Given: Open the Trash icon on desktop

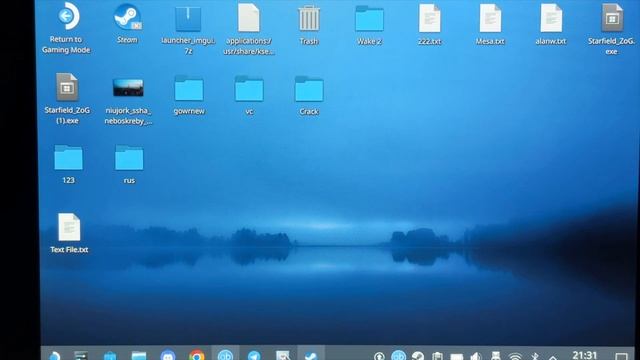Looking at the screenshot, I should tap(309, 24).
